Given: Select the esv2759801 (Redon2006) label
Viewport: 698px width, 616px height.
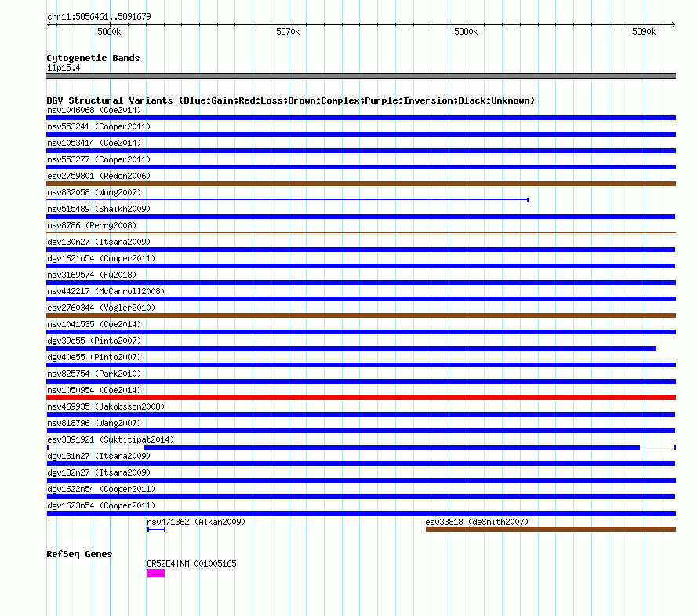Looking at the screenshot, I should pyautogui.click(x=99, y=176).
